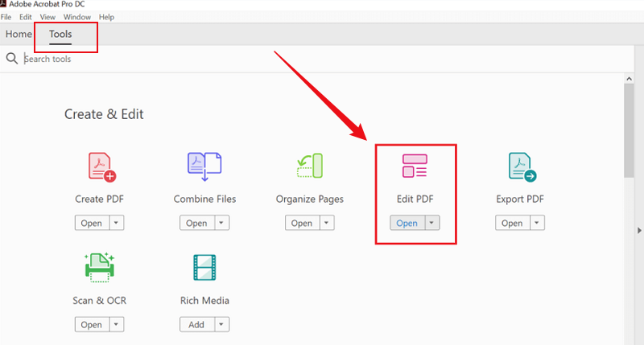This screenshot has height=345, width=644.
Task: Switch to the Tools tab
Action: 60,34
